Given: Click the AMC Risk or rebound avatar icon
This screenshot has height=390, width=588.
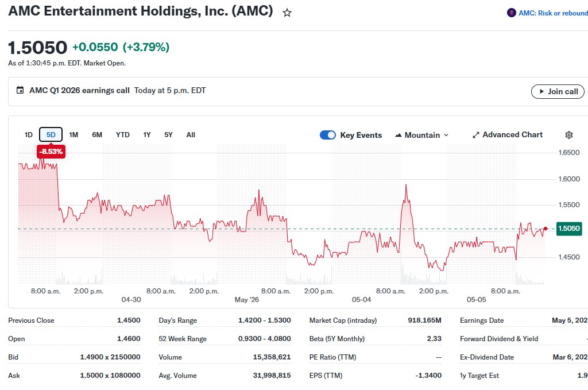Looking at the screenshot, I should (511, 13).
